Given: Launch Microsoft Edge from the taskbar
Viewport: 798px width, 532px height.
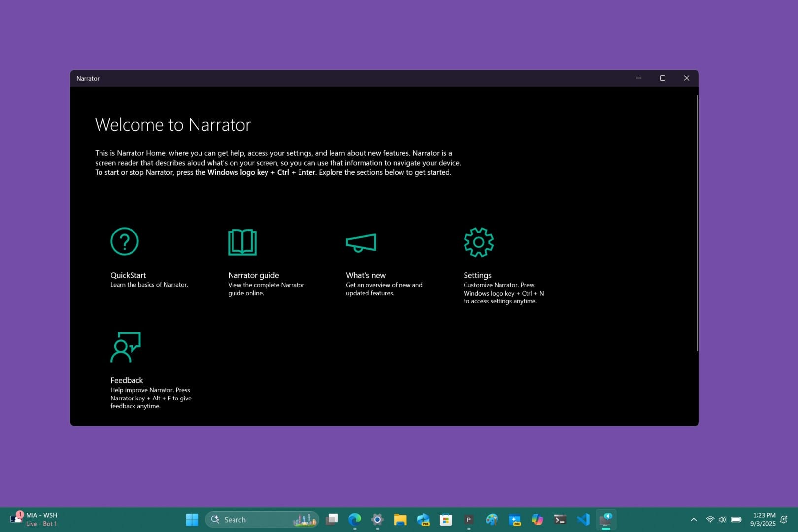Looking at the screenshot, I should pyautogui.click(x=355, y=519).
